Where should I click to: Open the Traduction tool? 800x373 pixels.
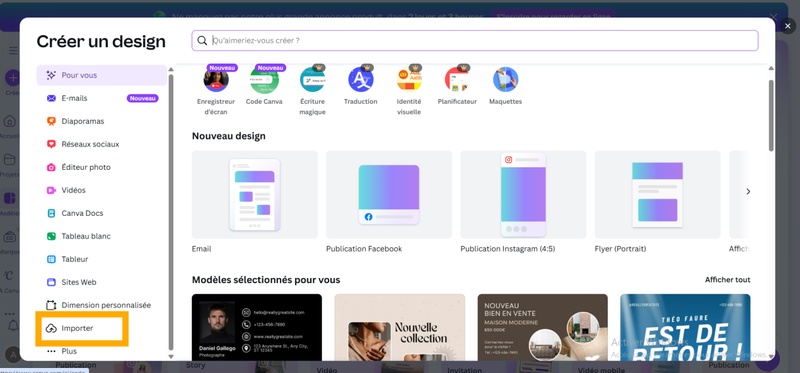click(361, 86)
